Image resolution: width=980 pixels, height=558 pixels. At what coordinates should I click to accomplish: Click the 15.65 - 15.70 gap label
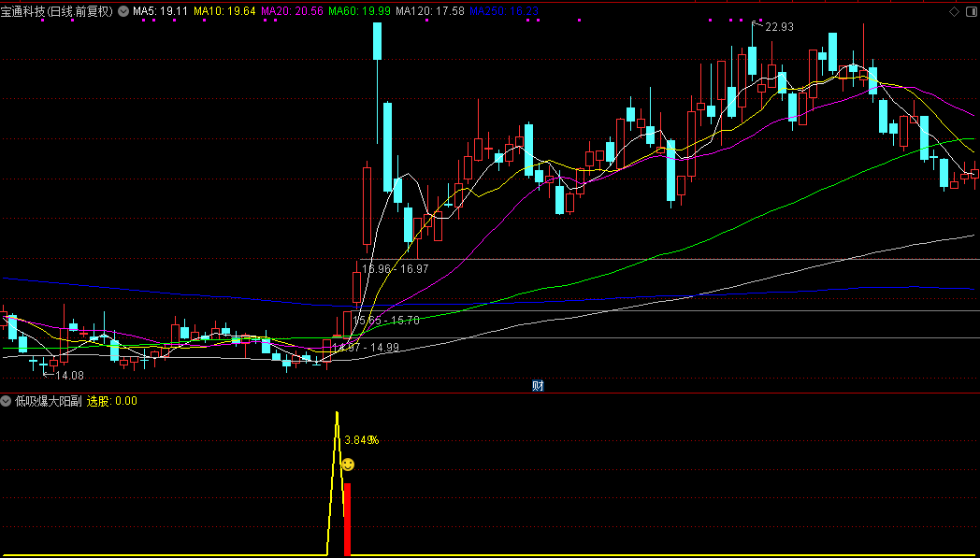[x=385, y=320]
